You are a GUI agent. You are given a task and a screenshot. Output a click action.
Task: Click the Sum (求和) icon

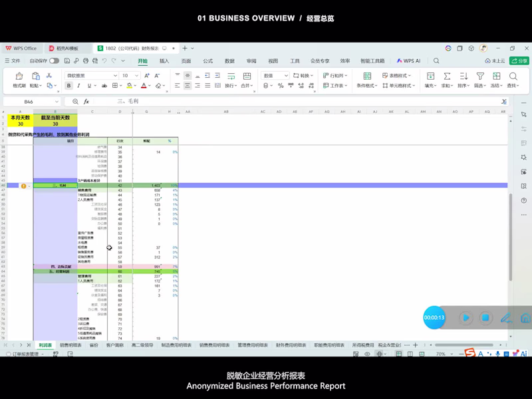[447, 76]
